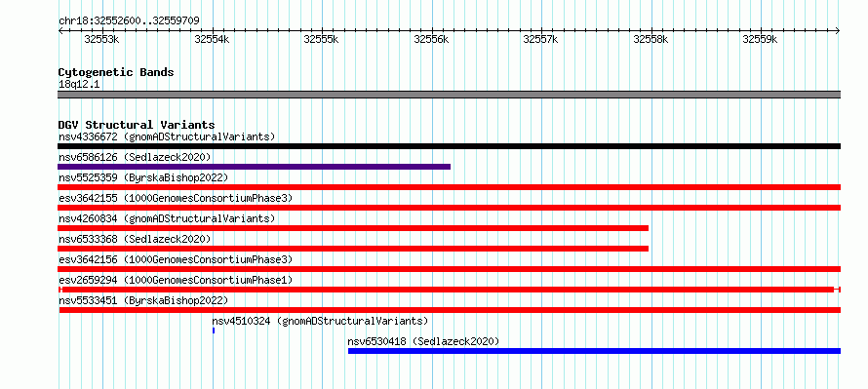Click the 32554k ruler position
This screenshot has height=389, width=868.
[x=212, y=39]
